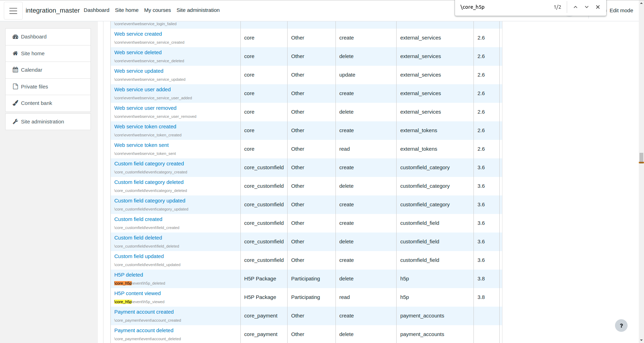Click the \core\event\webservice_token_sent text
The height and width of the screenshot is (343, 644).
coord(145,153)
